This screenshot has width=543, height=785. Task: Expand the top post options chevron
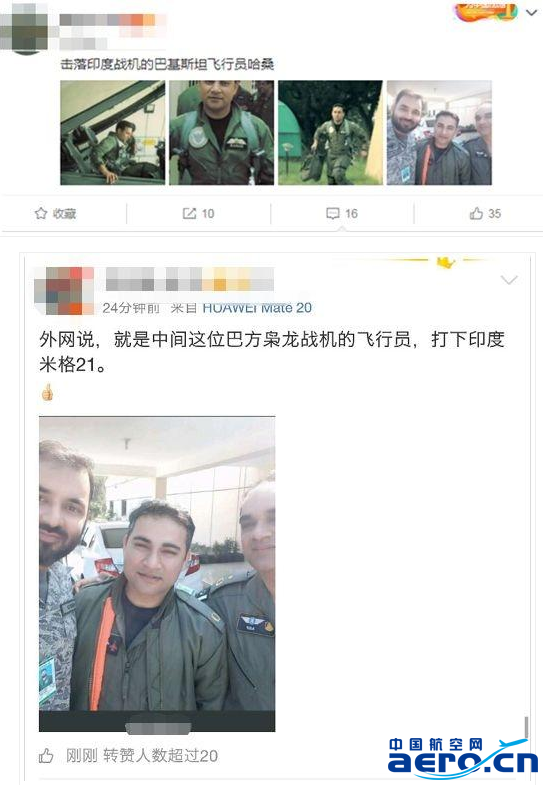pyautogui.click(x=531, y=13)
